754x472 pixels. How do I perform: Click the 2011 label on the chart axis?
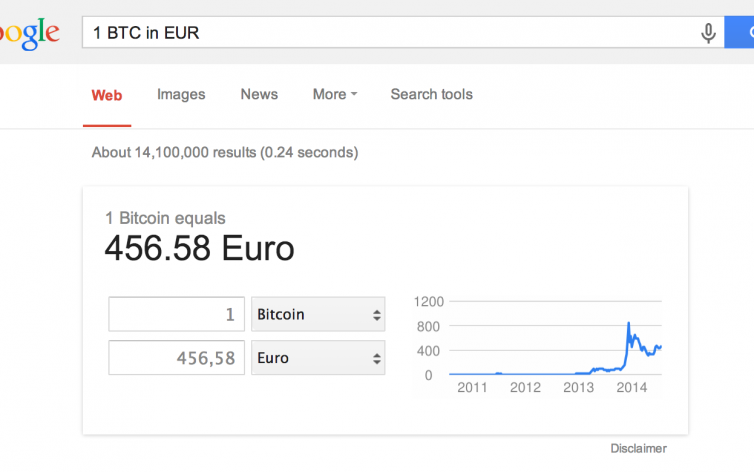(x=473, y=388)
